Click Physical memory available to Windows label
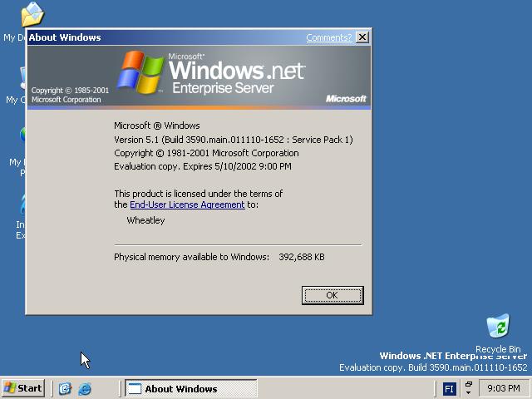Screen dimensions: 532x399 [x=191, y=257]
